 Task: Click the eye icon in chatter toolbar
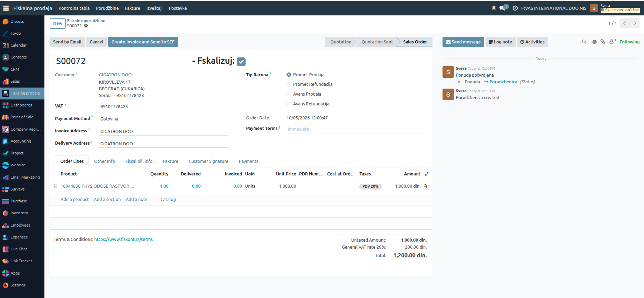[594, 42]
